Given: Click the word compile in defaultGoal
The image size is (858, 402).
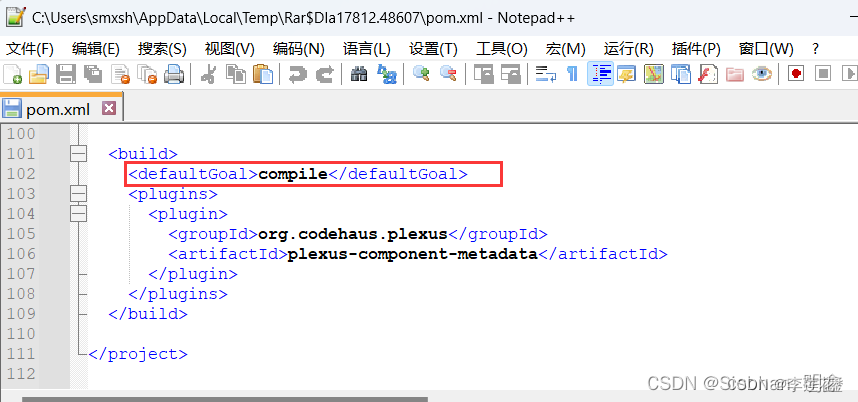Looking at the screenshot, I should point(293,174).
